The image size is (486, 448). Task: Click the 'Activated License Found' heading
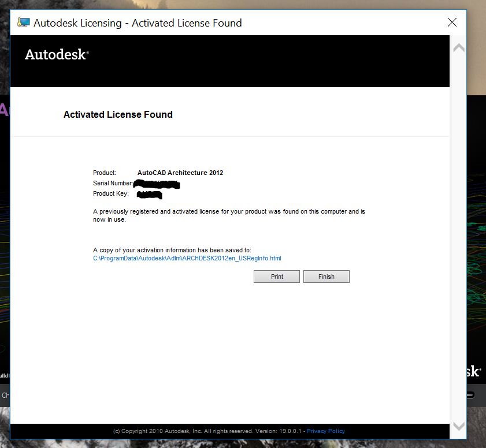(118, 114)
